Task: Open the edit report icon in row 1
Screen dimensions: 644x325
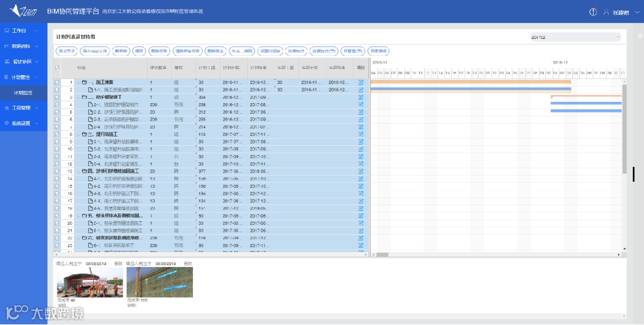Action: coord(360,82)
